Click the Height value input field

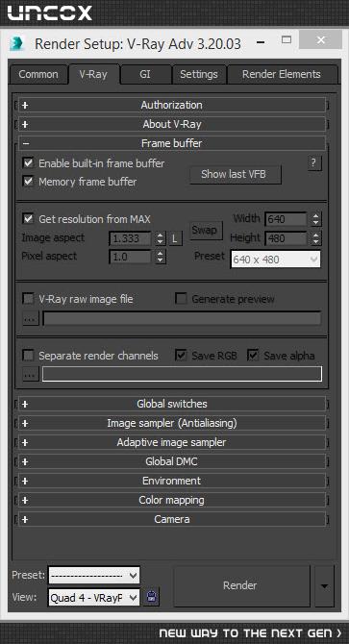287,238
